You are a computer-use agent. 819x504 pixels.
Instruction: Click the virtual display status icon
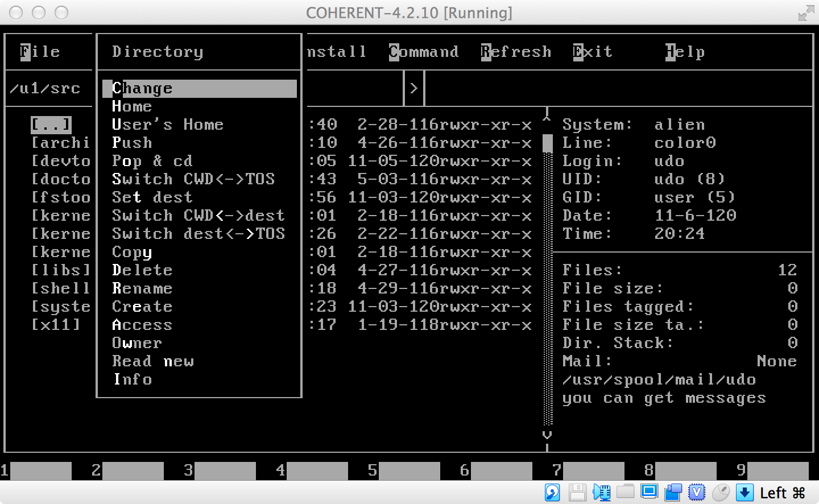pyautogui.click(x=649, y=493)
